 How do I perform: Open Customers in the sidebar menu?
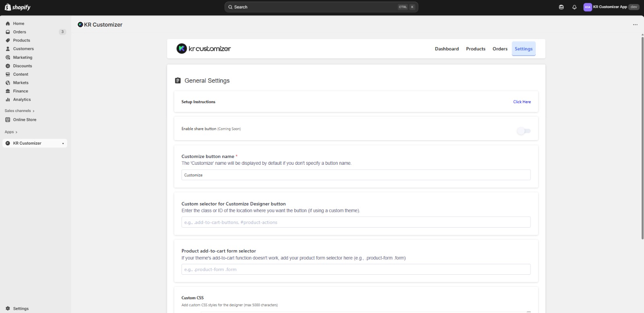pyautogui.click(x=23, y=49)
